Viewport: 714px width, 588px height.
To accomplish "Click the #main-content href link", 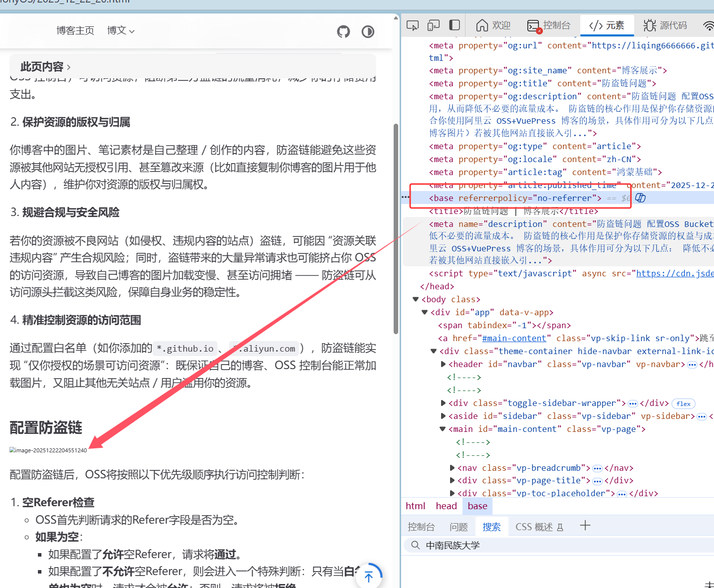I will (x=513, y=338).
